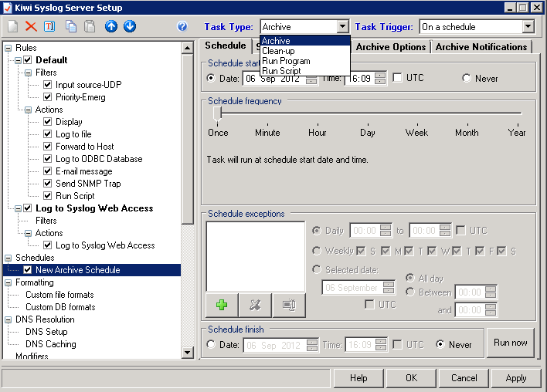
Task: Open the Task Type dropdown arrow
Action: [343, 26]
